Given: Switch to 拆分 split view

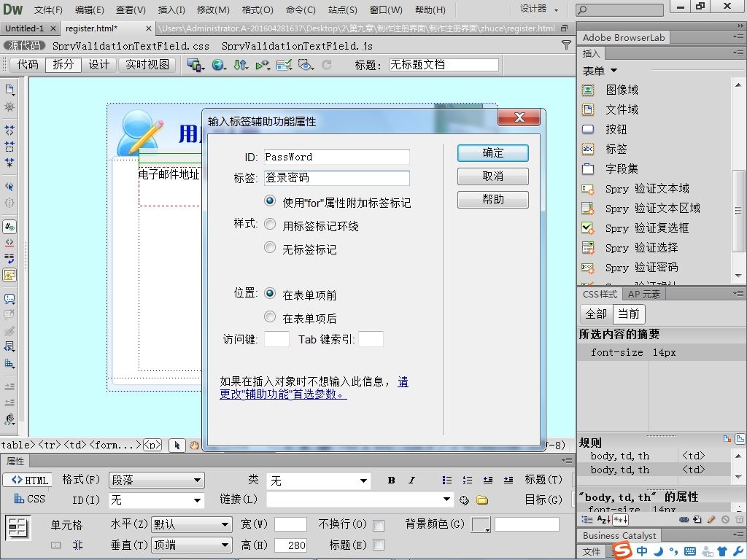Looking at the screenshot, I should click(x=63, y=64).
